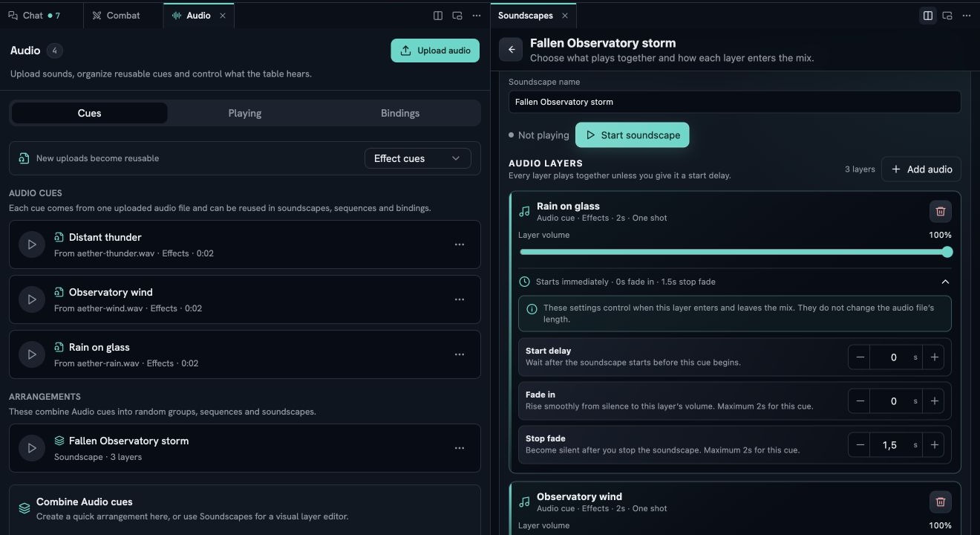Viewport: 980px width, 535px height.
Task: Click the "ARRANGEMENTS" section heading
Action: (45, 397)
